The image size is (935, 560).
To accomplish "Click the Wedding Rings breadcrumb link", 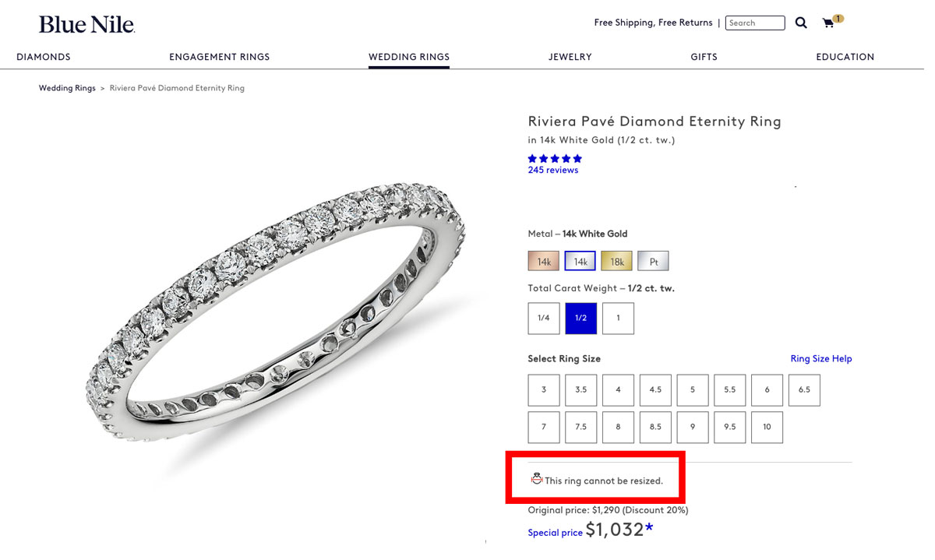I will click(x=67, y=88).
